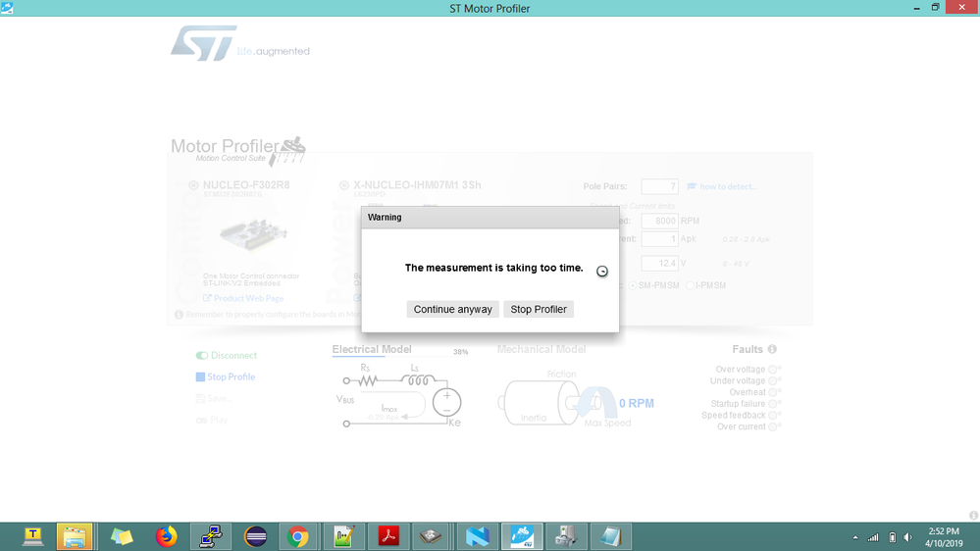Click the Startup failure fault indicator
The image size is (980, 551).
coord(773,404)
